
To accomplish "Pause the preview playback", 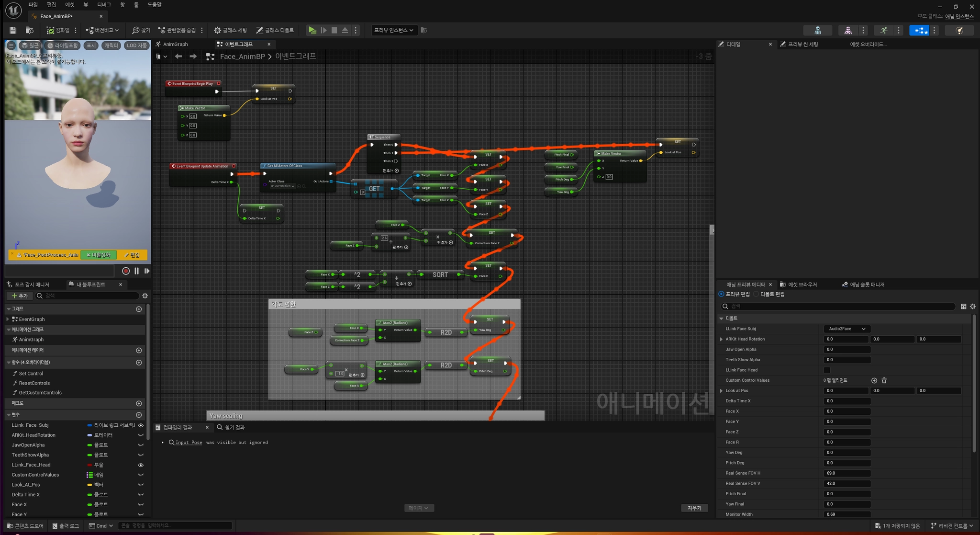I will click(x=136, y=271).
